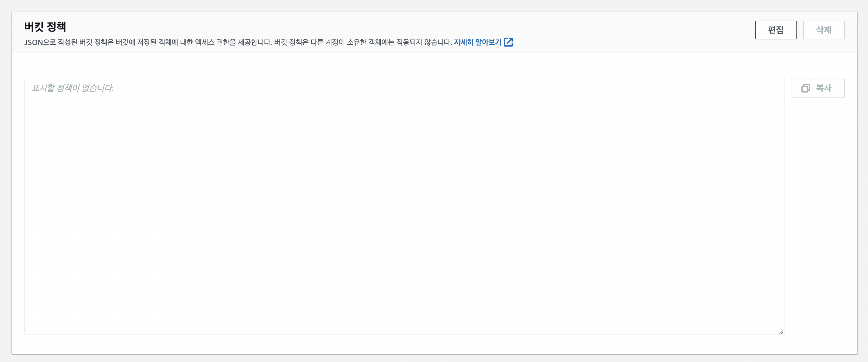Select the 편집 label to edit bucket policy
Viewport: 868px width, 362px height.
click(x=776, y=30)
